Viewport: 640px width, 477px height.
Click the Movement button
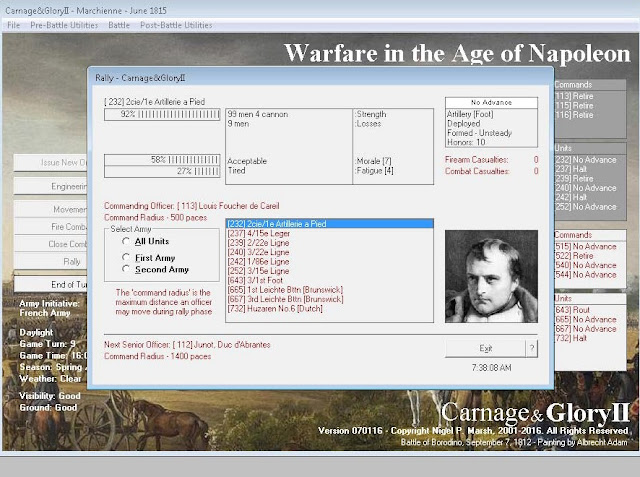[x=51, y=209]
